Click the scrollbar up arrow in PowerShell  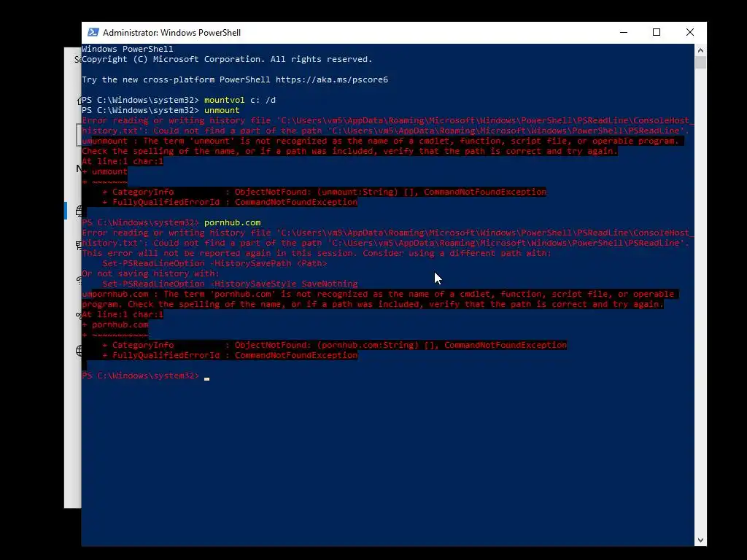coord(700,50)
